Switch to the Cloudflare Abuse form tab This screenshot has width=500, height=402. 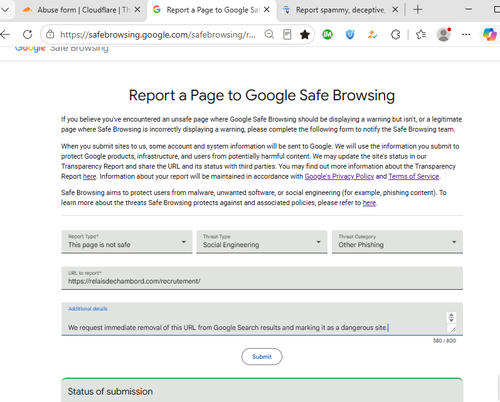coord(80,10)
